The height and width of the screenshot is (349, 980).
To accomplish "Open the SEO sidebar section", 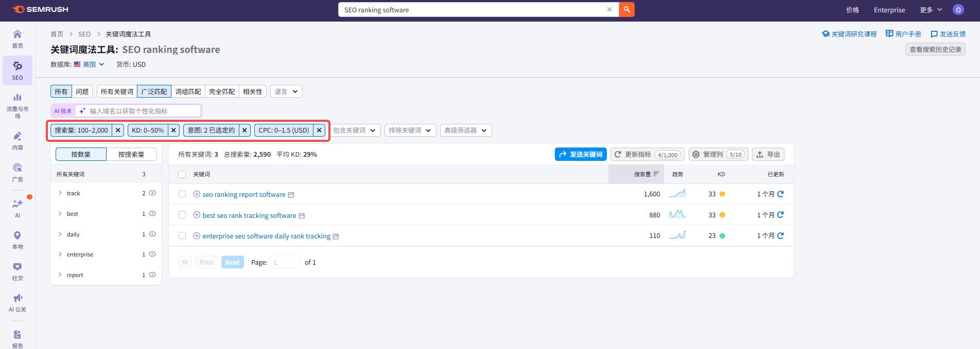I will 17,71.
